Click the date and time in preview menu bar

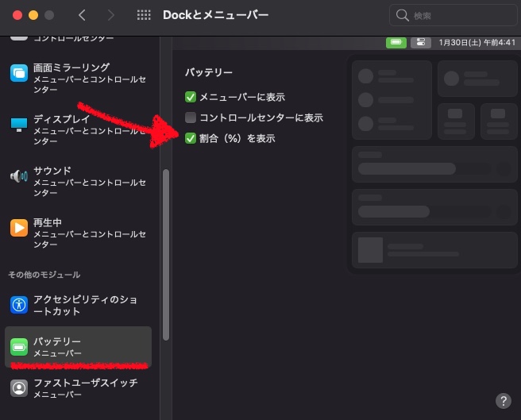[x=471, y=42]
